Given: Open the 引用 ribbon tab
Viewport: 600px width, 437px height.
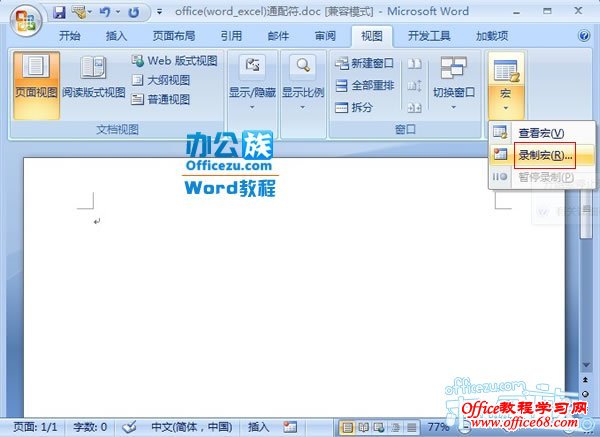Looking at the screenshot, I should (231, 36).
